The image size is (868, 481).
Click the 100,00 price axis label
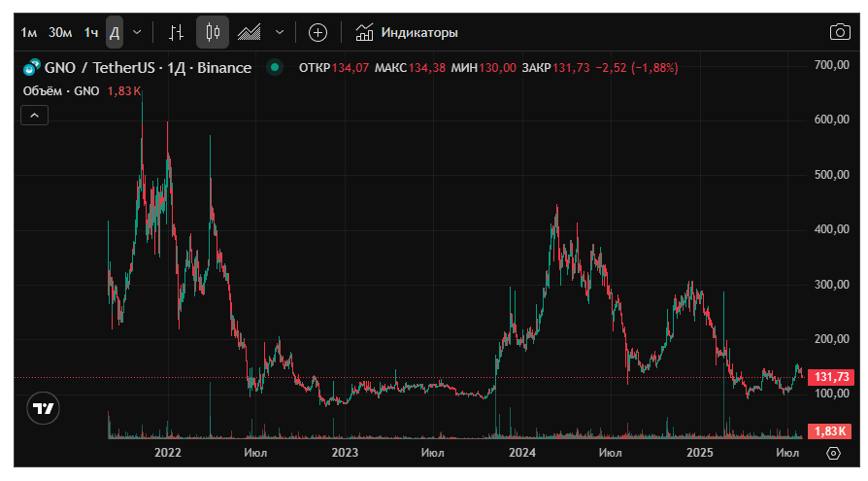tap(831, 393)
